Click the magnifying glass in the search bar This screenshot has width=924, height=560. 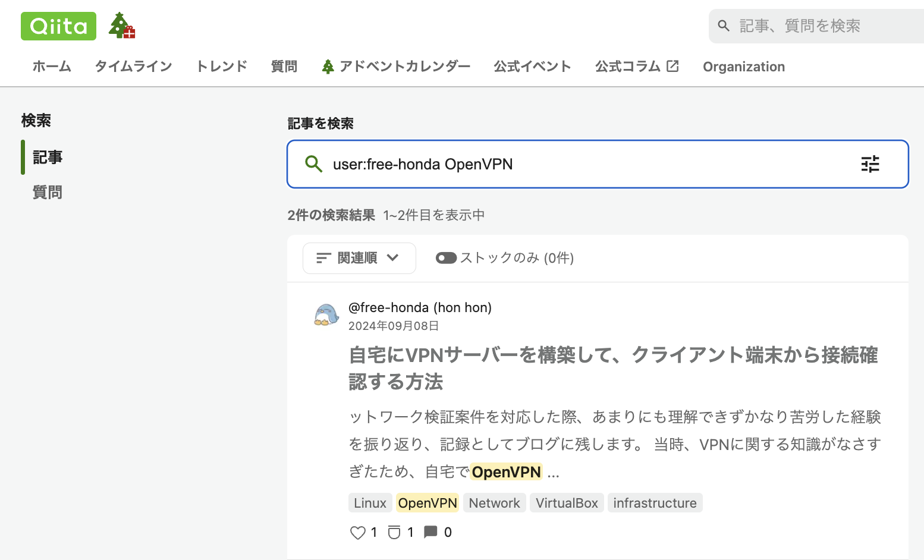click(313, 164)
